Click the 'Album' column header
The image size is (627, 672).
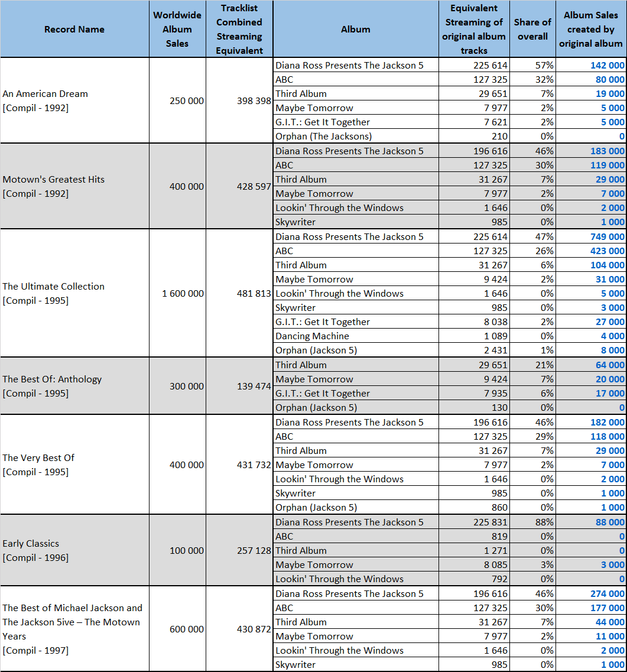(356, 29)
